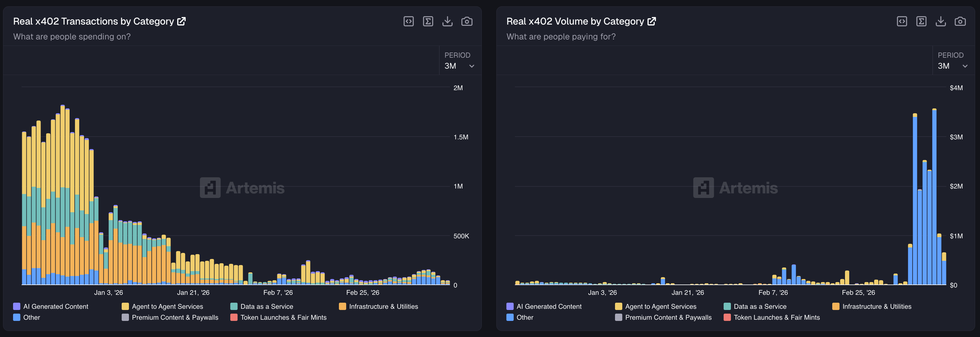This screenshot has width=980, height=337.
Task: Click embed code icon on Transactions chart
Action: [409, 21]
